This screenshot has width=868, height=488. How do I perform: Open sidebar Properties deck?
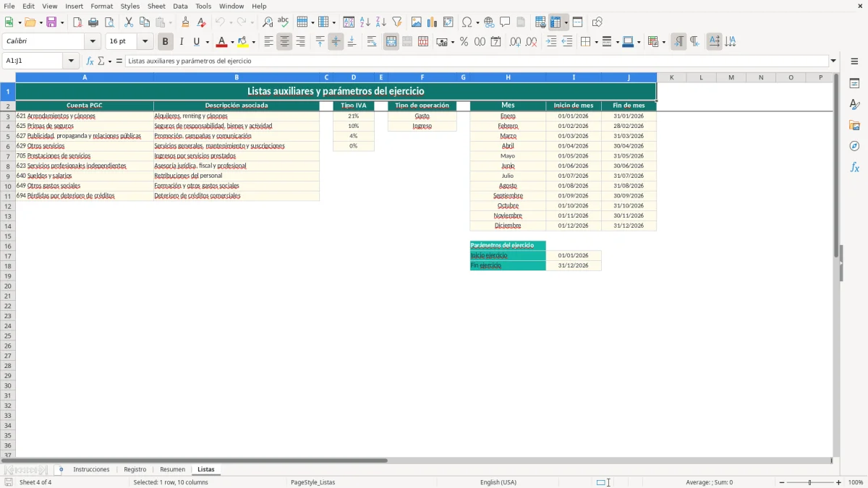click(854, 83)
